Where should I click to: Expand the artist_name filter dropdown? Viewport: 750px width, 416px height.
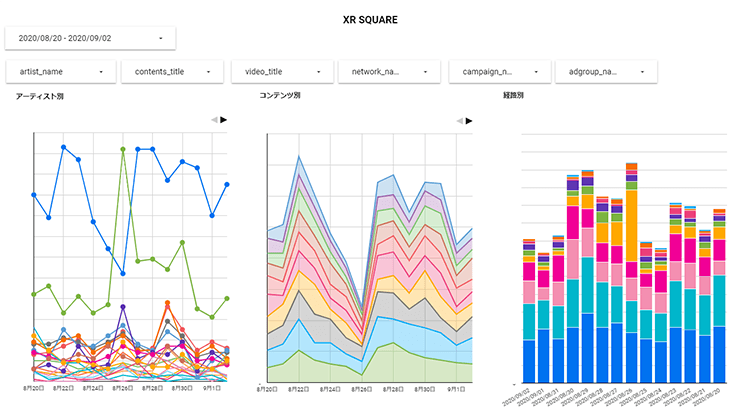(x=60, y=72)
